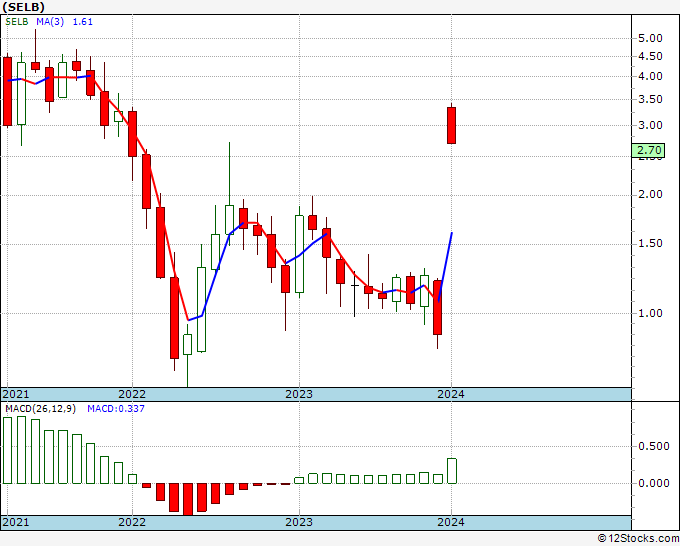Click the deepest red MACD histogram bar
The width and height of the screenshot is (680, 546).
(x=188, y=499)
